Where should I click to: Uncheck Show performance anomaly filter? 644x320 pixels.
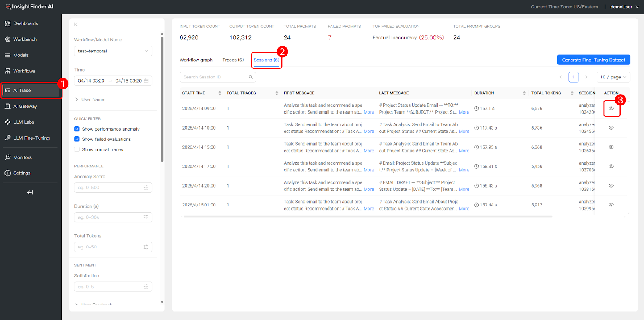click(x=77, y=129)
